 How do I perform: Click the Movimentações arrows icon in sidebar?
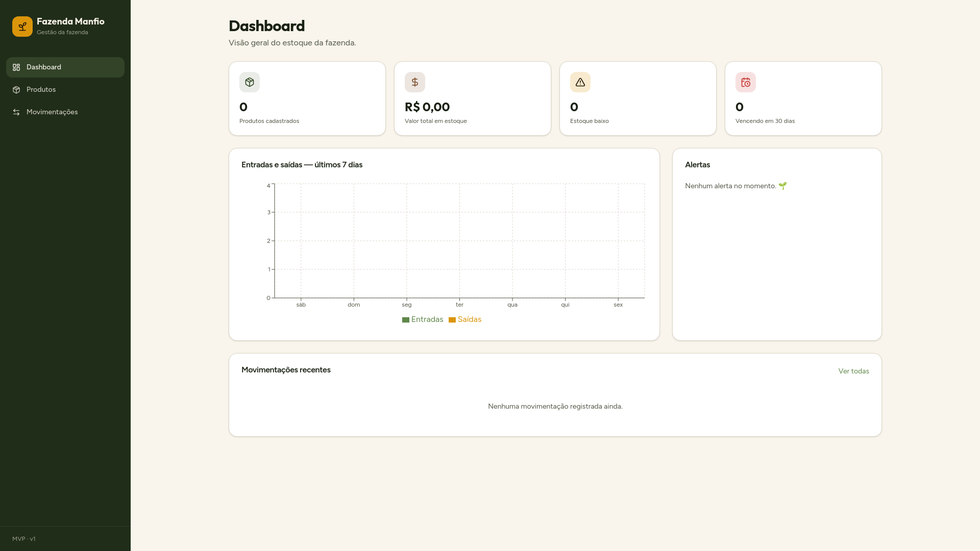click(x=16, y=112)
